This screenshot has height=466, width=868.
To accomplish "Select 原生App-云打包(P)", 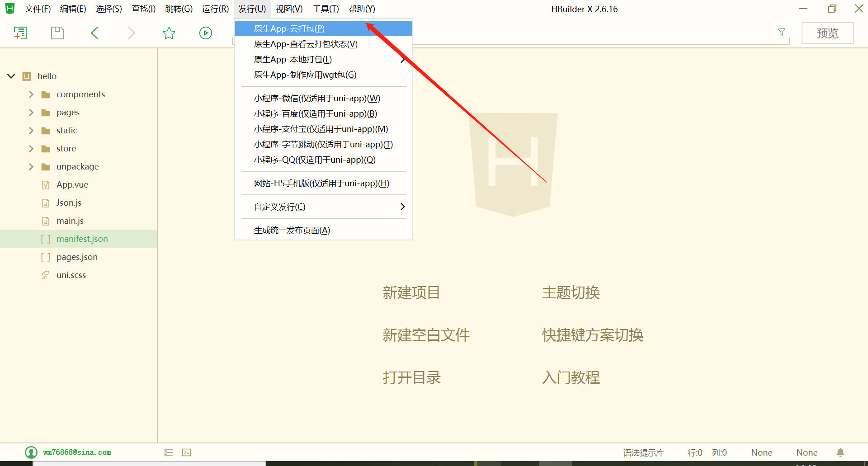I will [324, 29].
